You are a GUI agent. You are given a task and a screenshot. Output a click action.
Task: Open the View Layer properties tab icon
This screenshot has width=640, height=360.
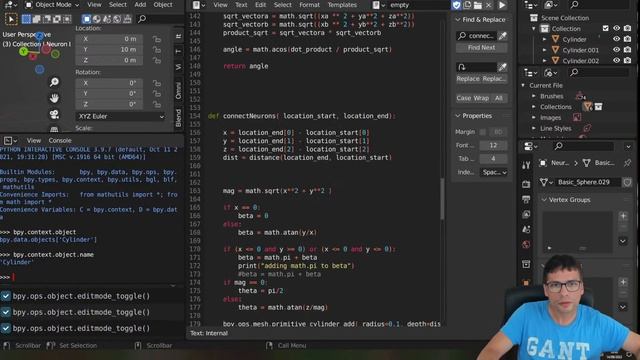click(x=526, y=214)
